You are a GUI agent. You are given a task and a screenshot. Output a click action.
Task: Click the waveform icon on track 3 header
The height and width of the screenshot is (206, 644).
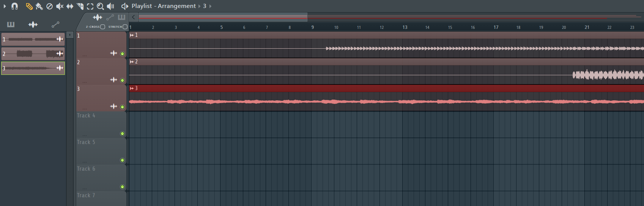coord(113,106)
